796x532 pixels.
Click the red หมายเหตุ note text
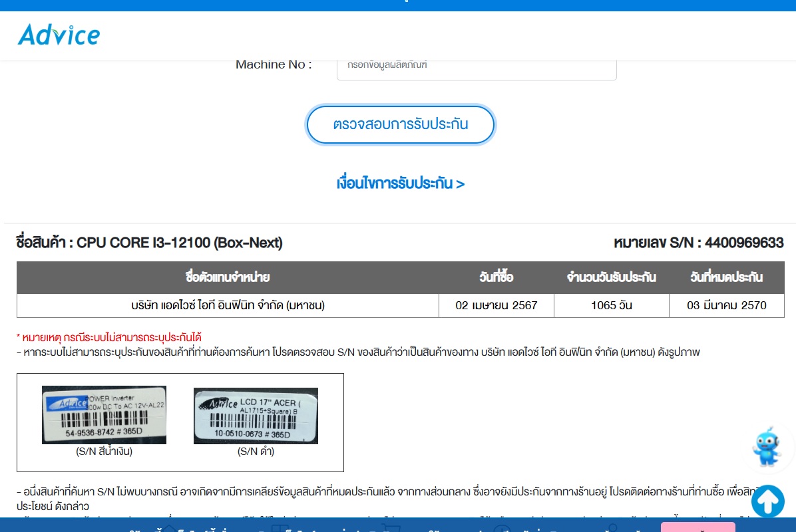click(109, 337)
